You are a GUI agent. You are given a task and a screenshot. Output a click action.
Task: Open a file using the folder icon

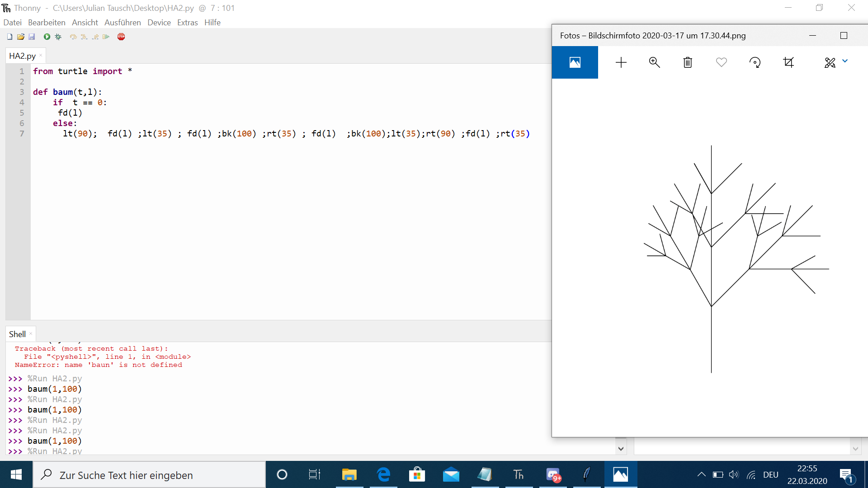coord(20,37)
